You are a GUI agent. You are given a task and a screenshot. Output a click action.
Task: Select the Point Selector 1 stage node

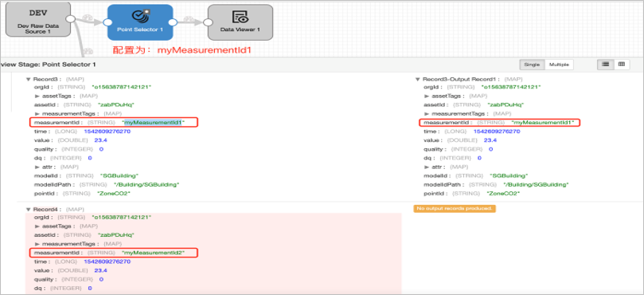click(x=139, y=22)
